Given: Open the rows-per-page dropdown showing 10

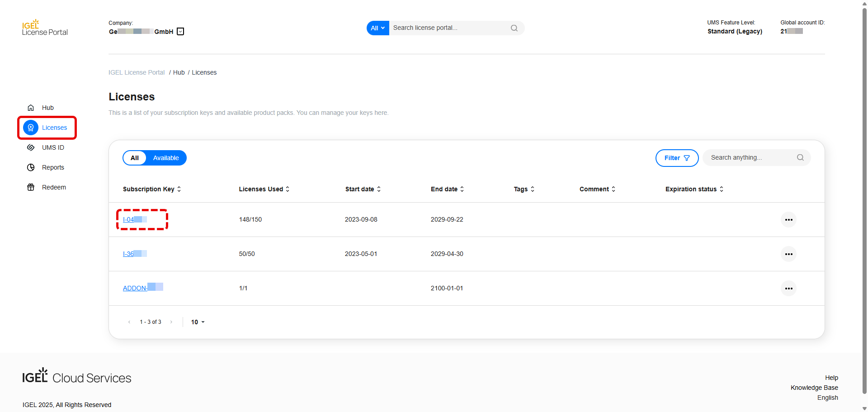Looking at the screenshot, I should pyautogui.click(x=198, y=322).
